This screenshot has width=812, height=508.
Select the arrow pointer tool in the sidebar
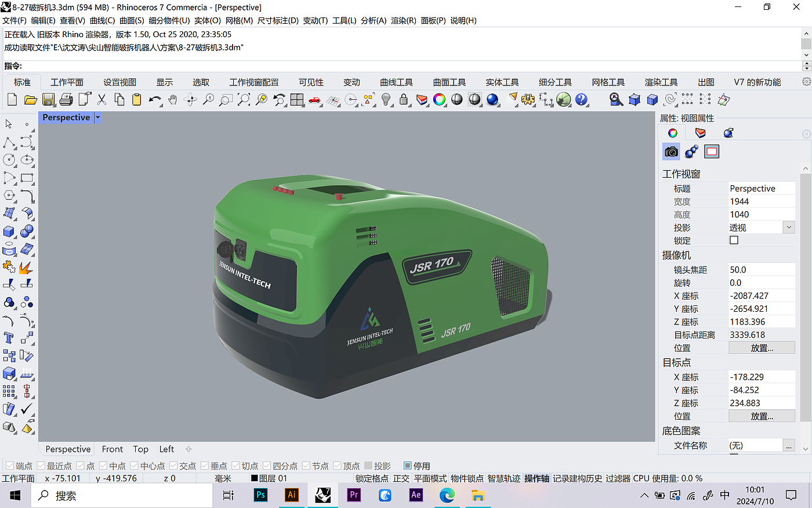(9, 124)
